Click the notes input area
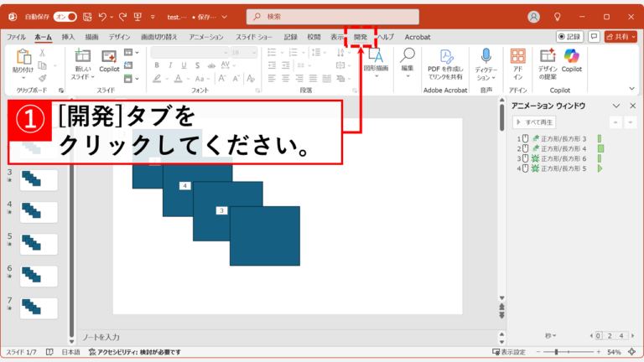Viewport: 644px width, 362px height. coord(288,337)
